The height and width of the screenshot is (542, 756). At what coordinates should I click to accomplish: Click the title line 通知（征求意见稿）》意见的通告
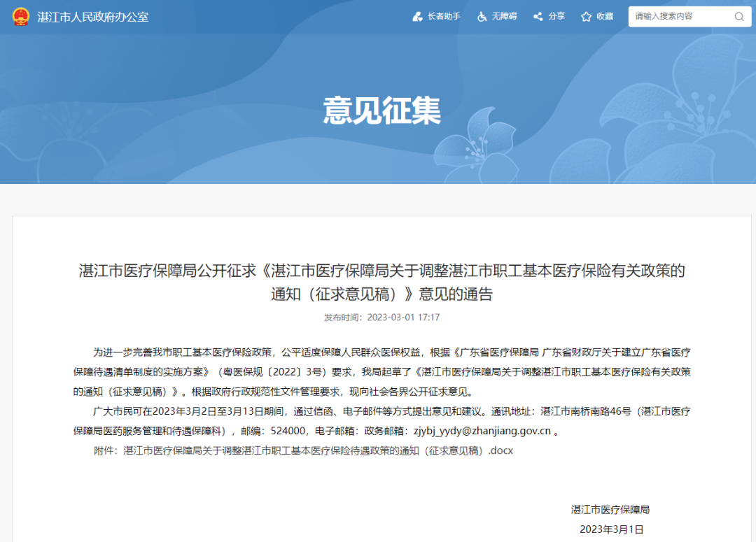[x=382, y=294]
